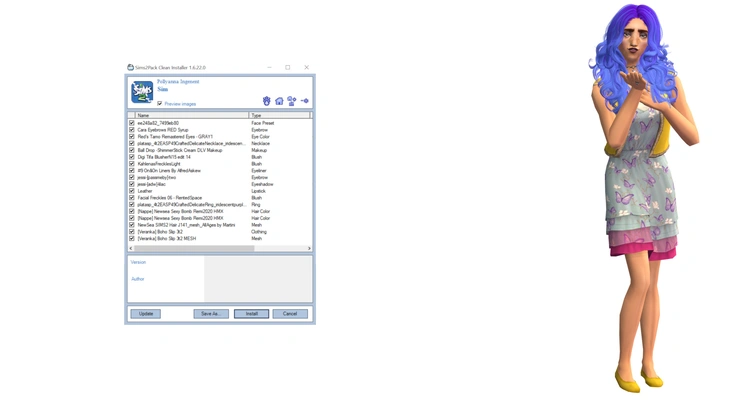Toggle the Ball Drop ShimmerStick Makeup checkbox

pyautogui.click(x=132, y=150)
